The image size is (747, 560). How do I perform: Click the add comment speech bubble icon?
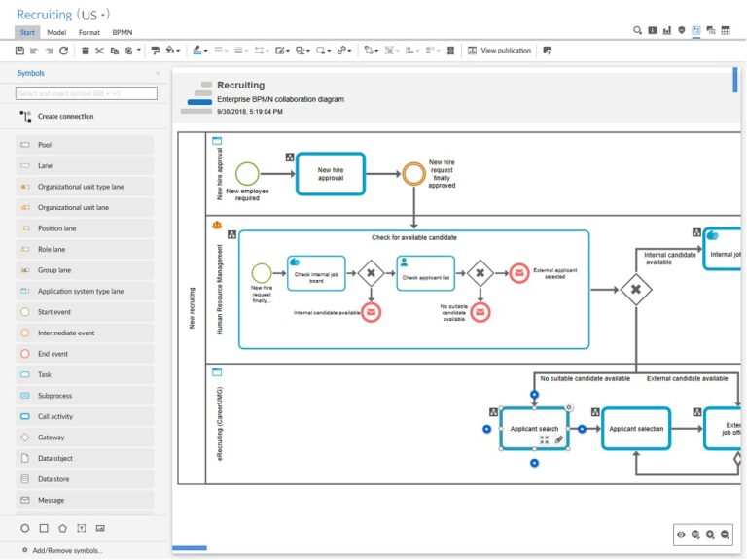click(x=548, y=51)
